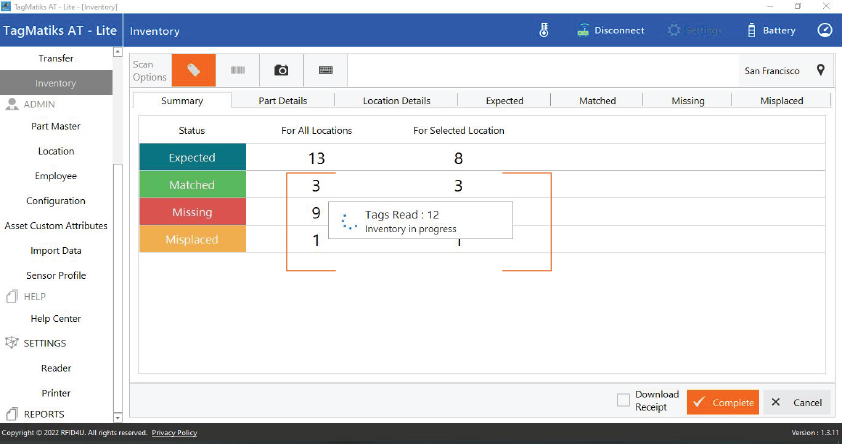The image size is (842, 444).
Task: Open Part Master in the sidebar
Action: [x=56, y=126]
